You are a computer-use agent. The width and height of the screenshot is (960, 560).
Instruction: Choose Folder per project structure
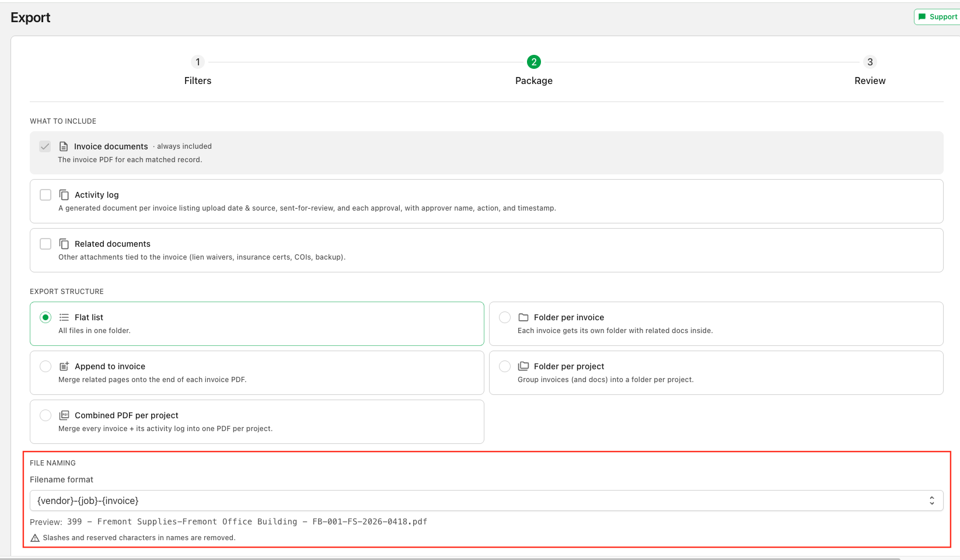pyautogui.click(x=505, y=366)
